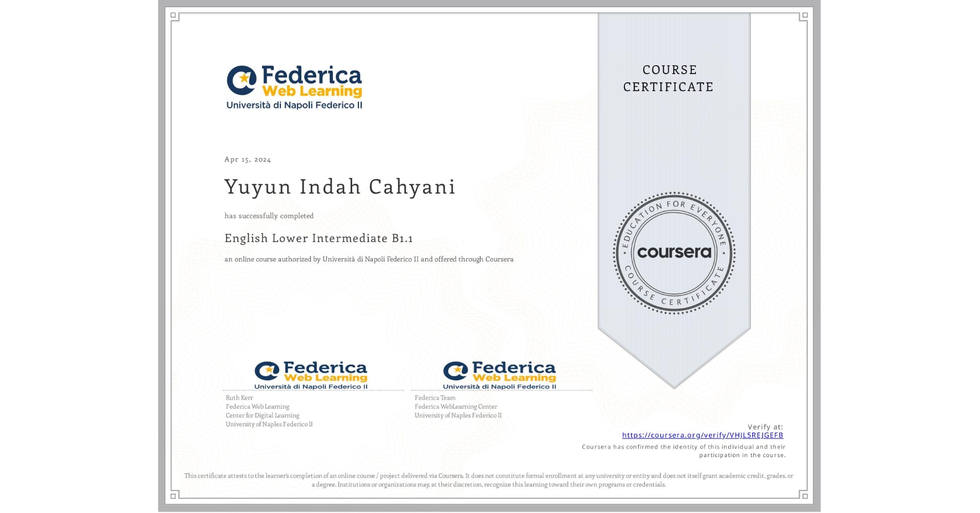This screenshot has width=980, height=513.
Task: Click the Federica logo above Ruth Kerr
Action: pyautogui.click(x=311, y=375)
